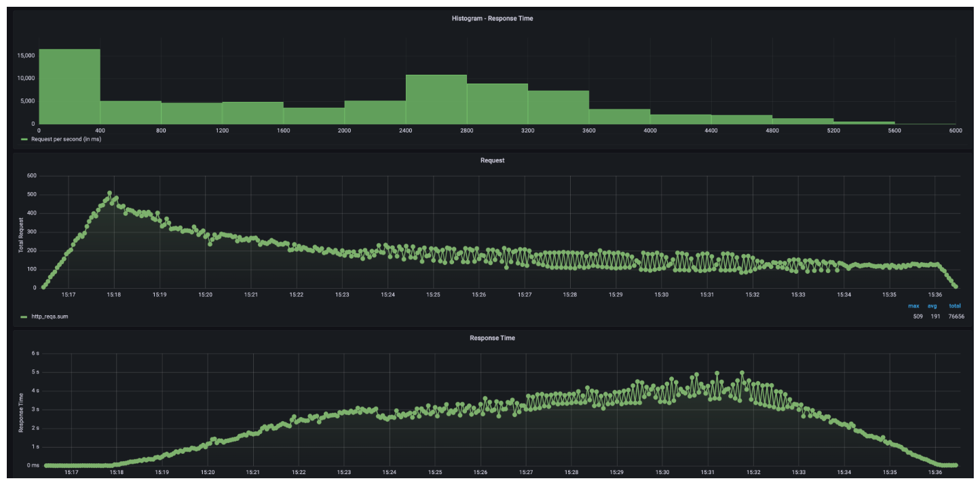The image size is (980, 485).
Task: Click the green color swatch beside http_reqs.sum
Action: pos(25,317)
